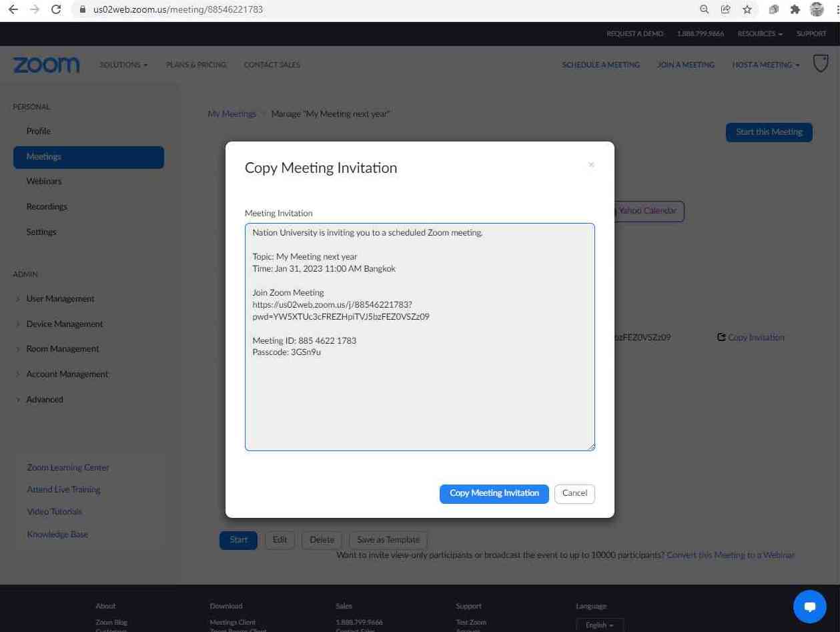
Task: Go to Recordings in the sidebar
Action: (47, 207)
